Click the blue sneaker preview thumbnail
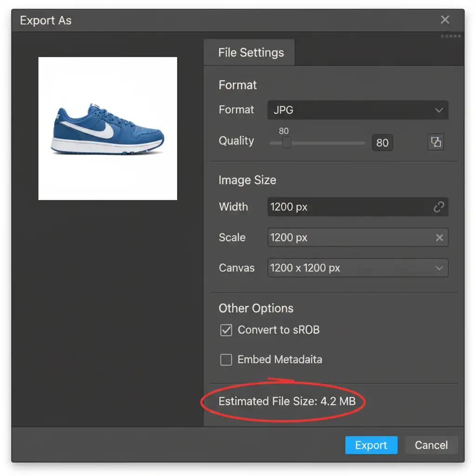 coord(107,128)
